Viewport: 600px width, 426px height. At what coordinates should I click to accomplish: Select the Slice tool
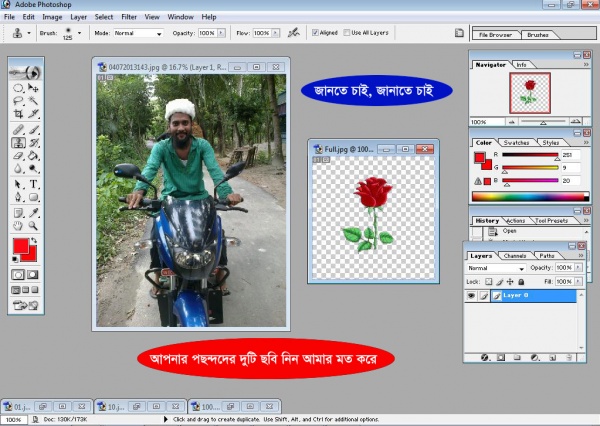33,114
